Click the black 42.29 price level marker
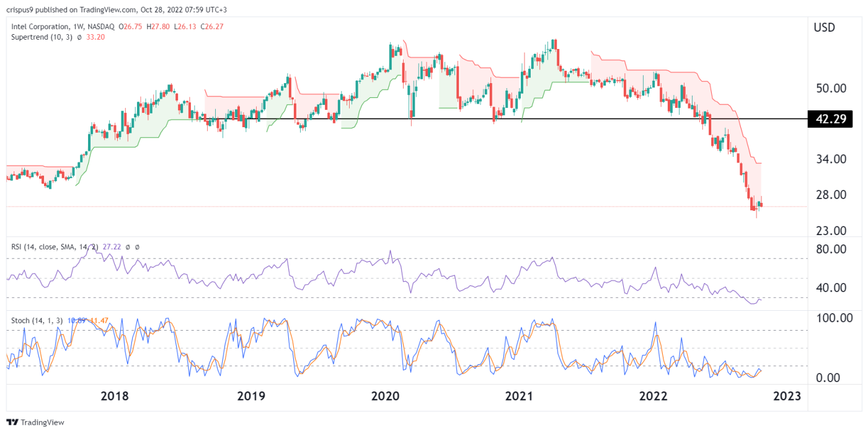This screenshot has width=868, height=433. click(830, 119)
